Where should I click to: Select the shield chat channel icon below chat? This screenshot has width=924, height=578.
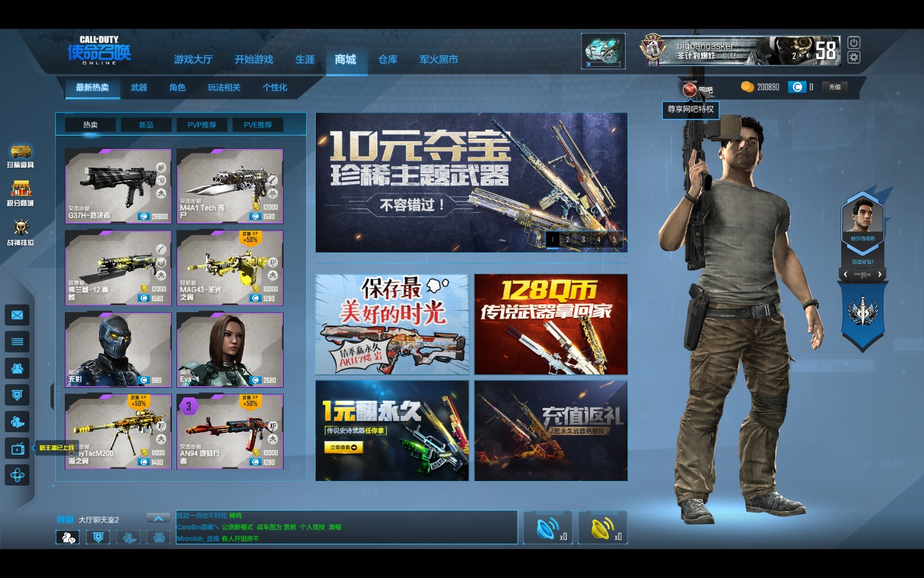pos(98,538)
